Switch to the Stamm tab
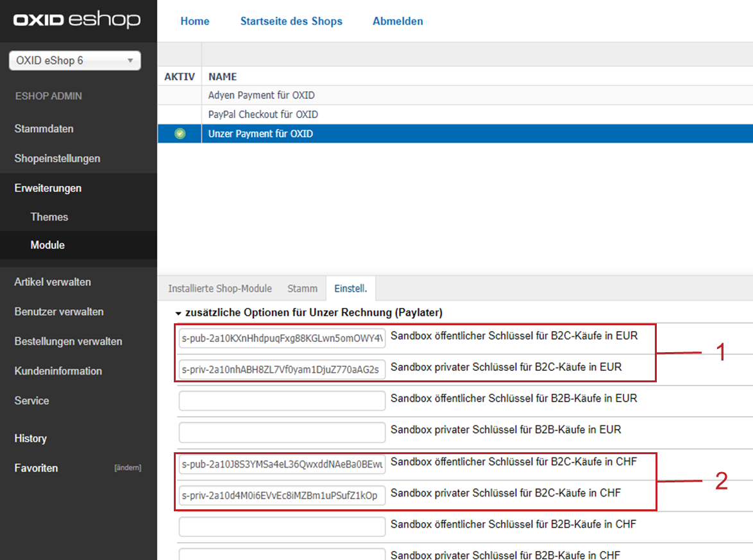The image size is (753, 560). (303, 289)
